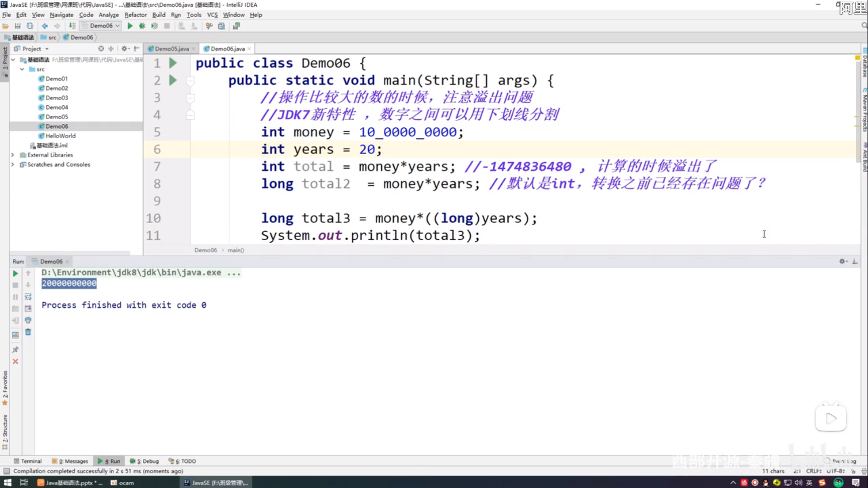Expand the External Libraries node
This screenshot has width=868, height=488.
click(13, 155)
